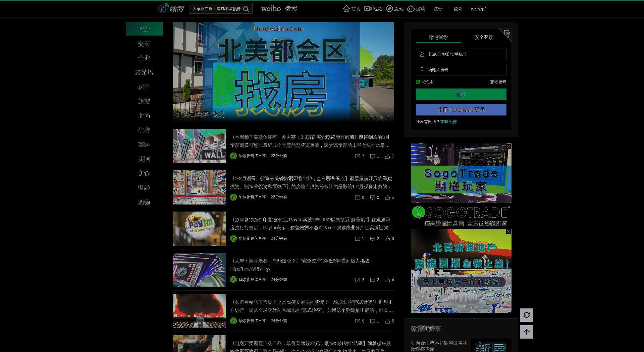Like the 高盛交易员 post
Viewport: 644px width, 352px height.
[389, 321]
